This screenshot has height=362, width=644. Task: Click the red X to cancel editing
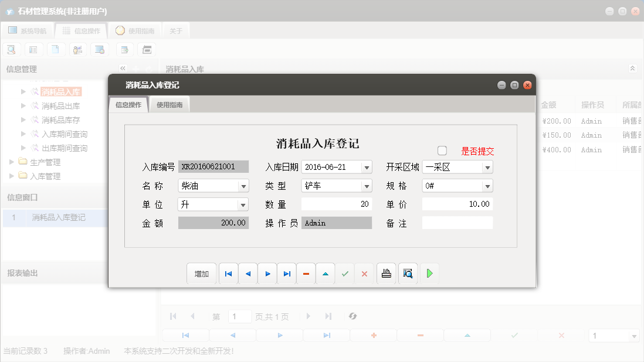click(364, 274)
